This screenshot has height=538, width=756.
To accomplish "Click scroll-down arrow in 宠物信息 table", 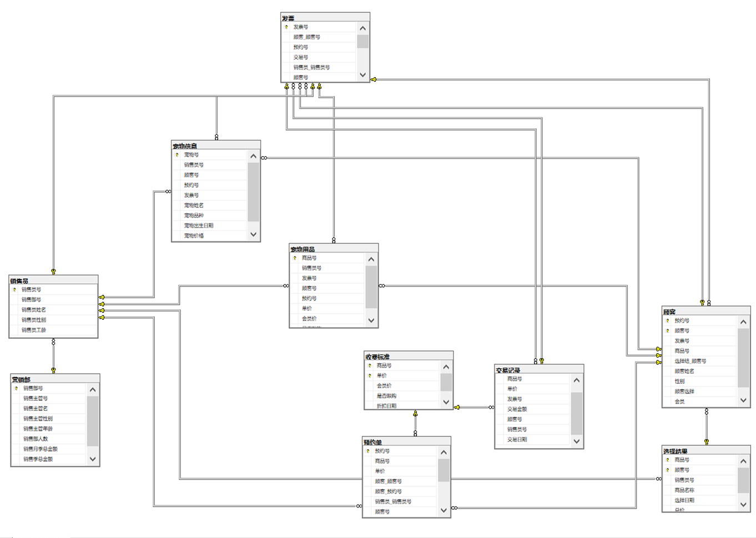I will tap(253, 234).
